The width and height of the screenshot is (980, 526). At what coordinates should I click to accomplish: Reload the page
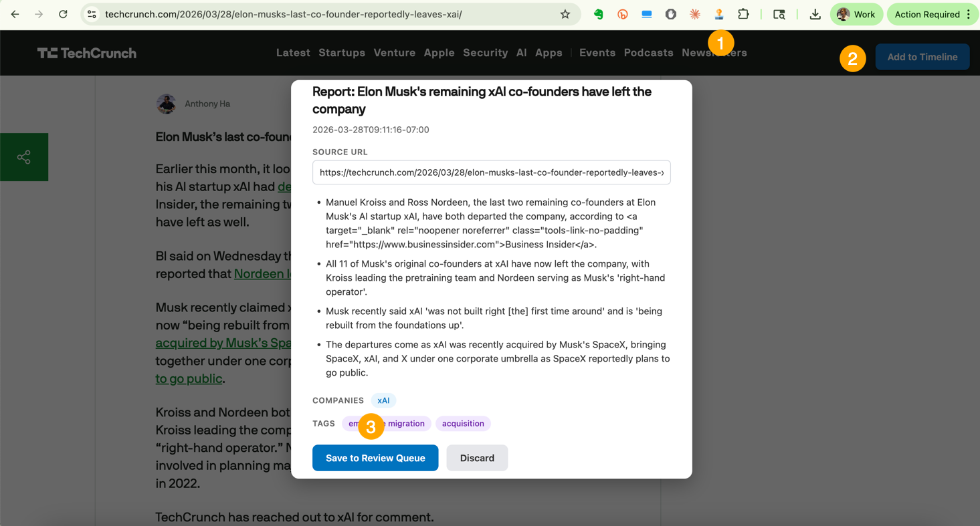click(x=63, y=14)
